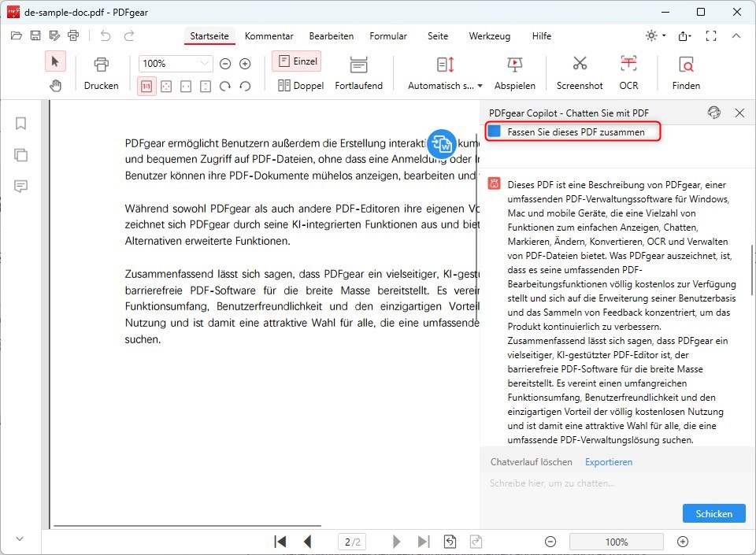The image size is (756, 555).
Task: Open the Finden search tool
Action: tap(686, 73)
